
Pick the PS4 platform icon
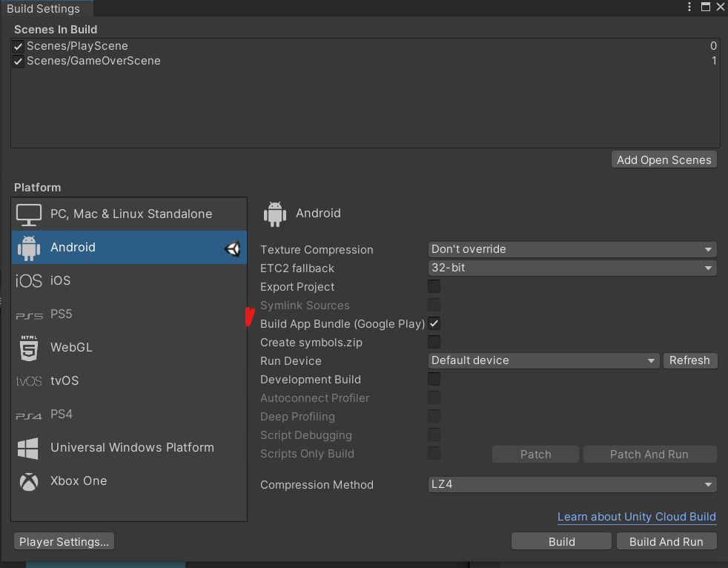coord(29,415)
